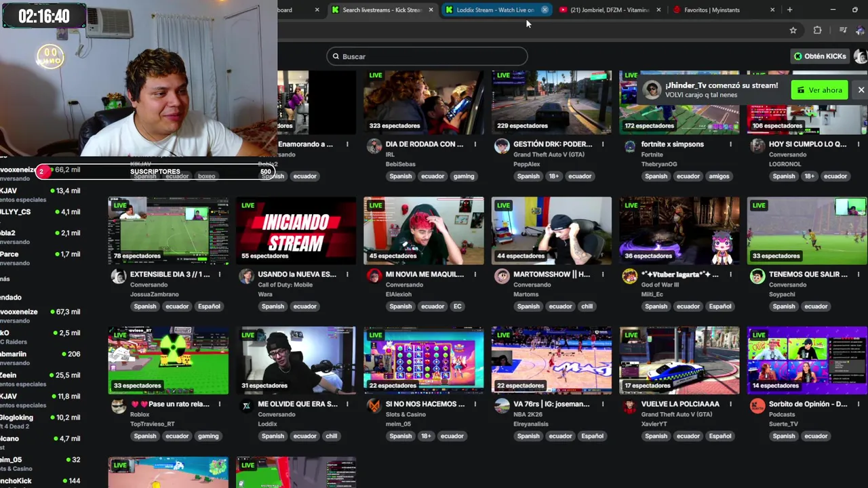This screenshot has height=488, width=868.
Task: Select the Español tag on JossuaZambrano stream
Action: click(209, 306)
